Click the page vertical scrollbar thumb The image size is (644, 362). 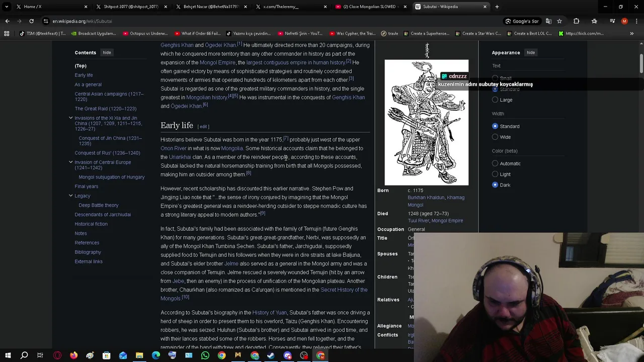pos(641,64)
